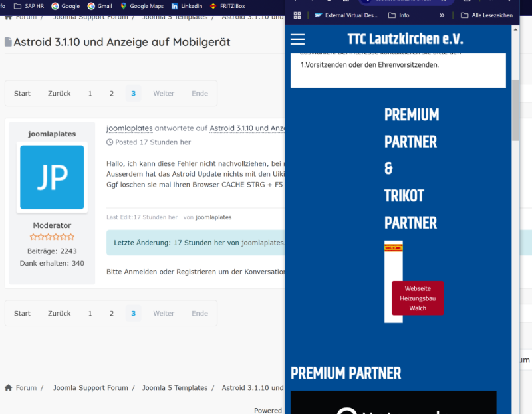This screenshot has height=414, width=532.
Task: Click the clock icon next to Posted
Action: coord(110,142)
